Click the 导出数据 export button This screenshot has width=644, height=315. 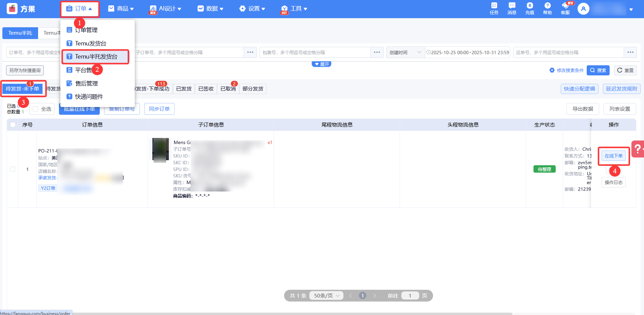point(582,109)
